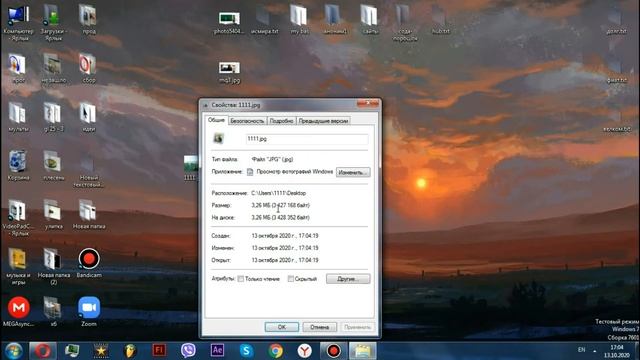Select the Zoom desktop icon

click(x=89, y=308)
